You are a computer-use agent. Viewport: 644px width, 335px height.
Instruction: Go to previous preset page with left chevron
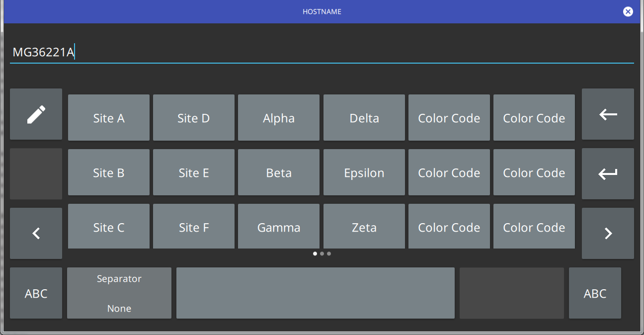pos(36,233)
